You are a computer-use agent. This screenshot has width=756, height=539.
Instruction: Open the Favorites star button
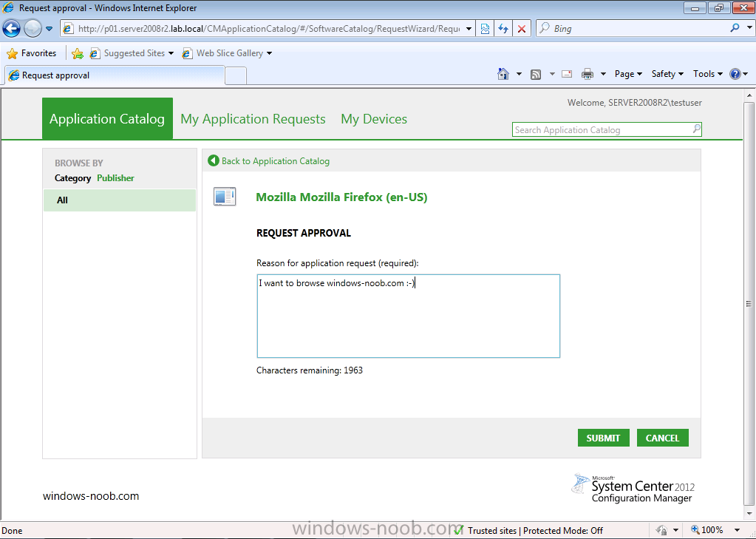point(32,53)
